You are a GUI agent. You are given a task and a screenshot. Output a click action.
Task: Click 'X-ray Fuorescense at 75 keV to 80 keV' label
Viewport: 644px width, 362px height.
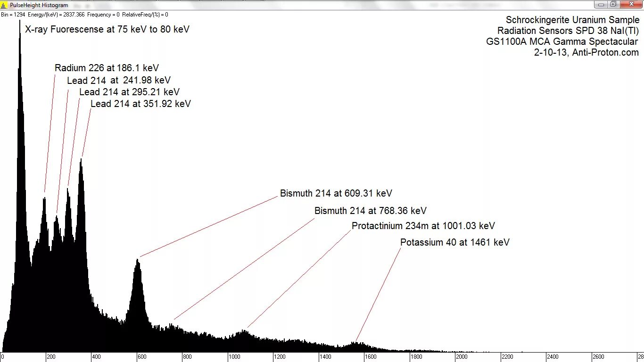click(107, 29)
